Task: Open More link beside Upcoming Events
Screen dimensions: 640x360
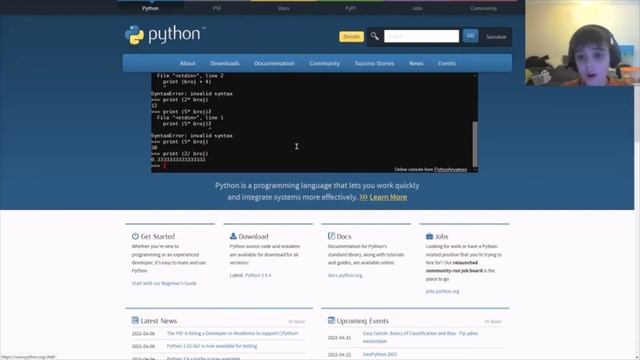Action: pos(493,322)
